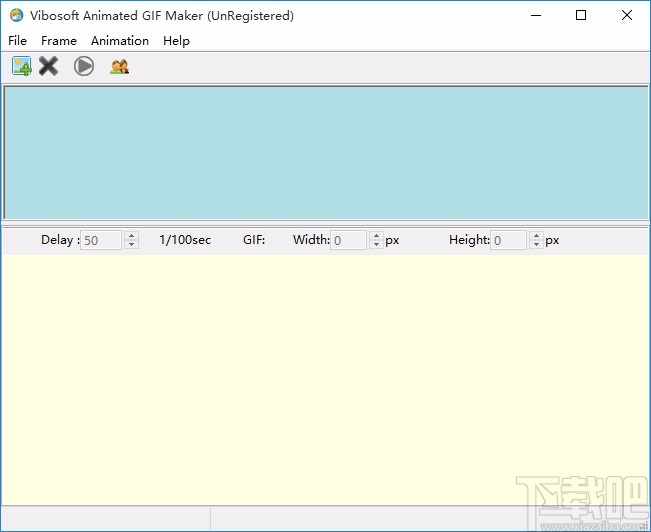Viewport: 651px width, 532px height.
Task: Open the Help menu
Action: (x=176, y=41)
